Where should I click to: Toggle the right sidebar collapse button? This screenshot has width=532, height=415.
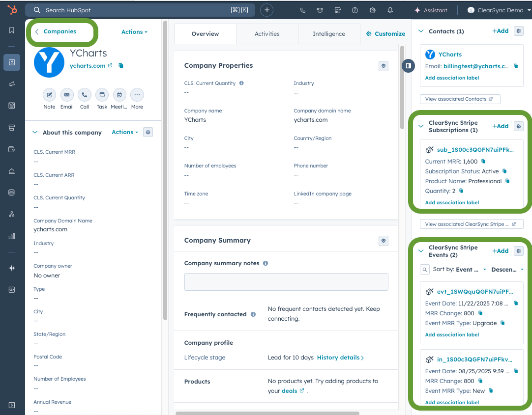409,65
